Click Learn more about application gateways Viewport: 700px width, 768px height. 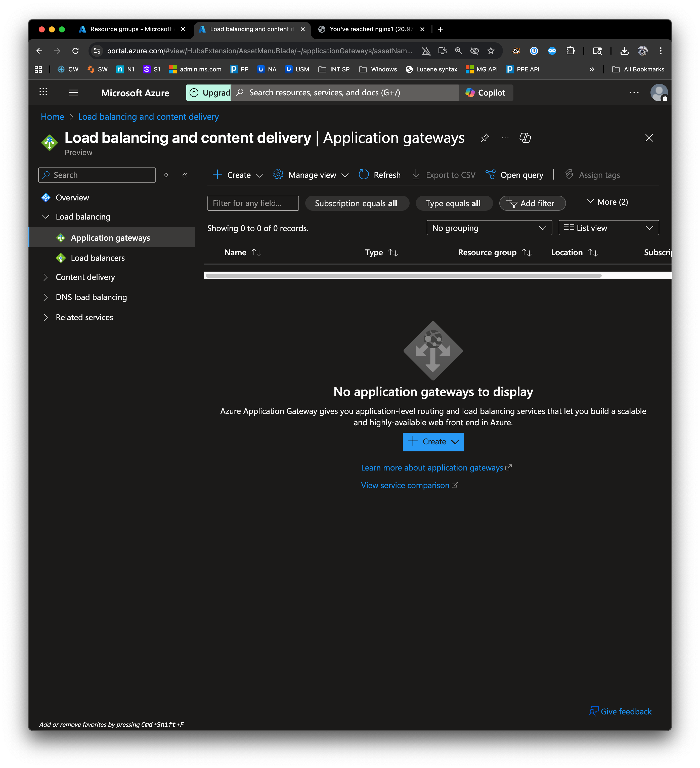coord(432,468)
